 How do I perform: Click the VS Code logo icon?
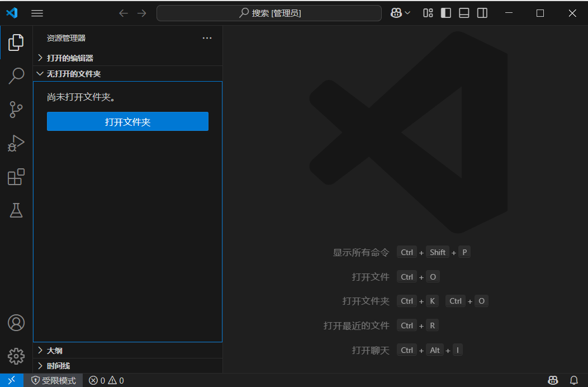pyautogui.click(x=12, y=13)
